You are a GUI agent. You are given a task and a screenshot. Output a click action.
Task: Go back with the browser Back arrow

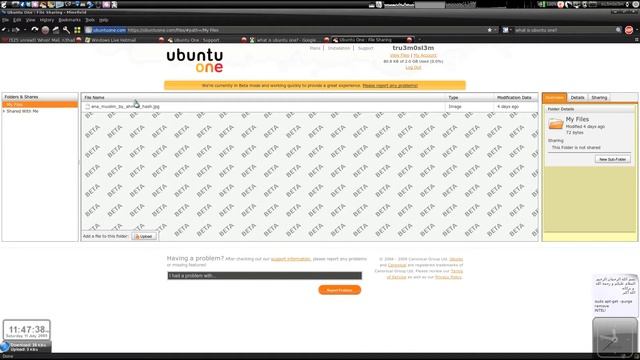coord(5,30)
